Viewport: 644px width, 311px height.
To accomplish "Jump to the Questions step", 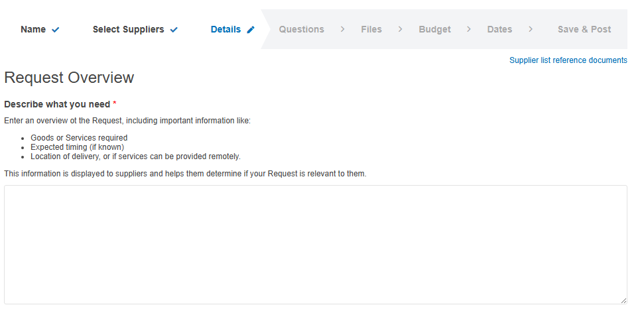I will [302, 30].
